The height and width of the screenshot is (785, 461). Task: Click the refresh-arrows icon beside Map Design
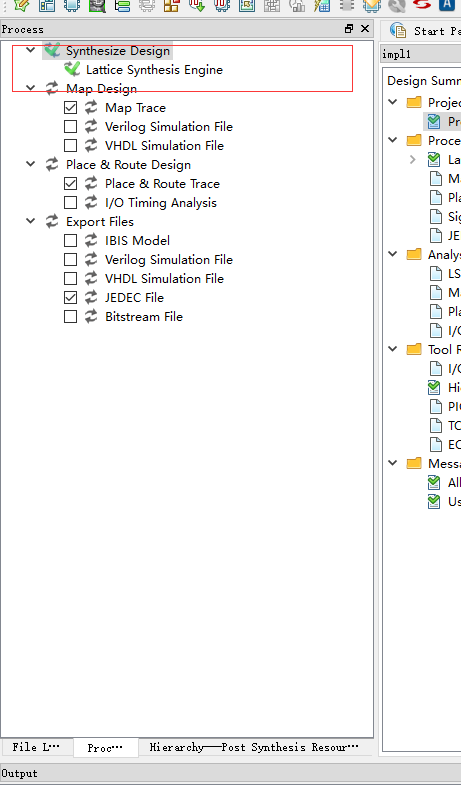point(52,89)
